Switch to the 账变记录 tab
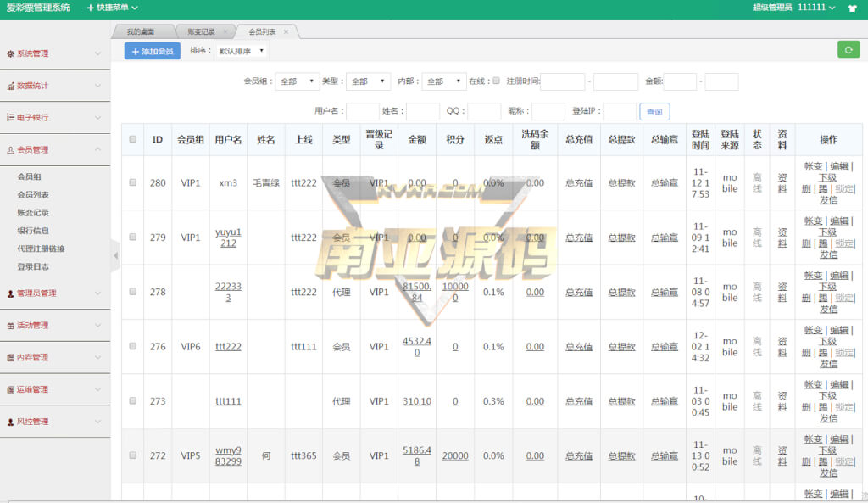This screenshot has height=503, width=868. pos(201,32)
